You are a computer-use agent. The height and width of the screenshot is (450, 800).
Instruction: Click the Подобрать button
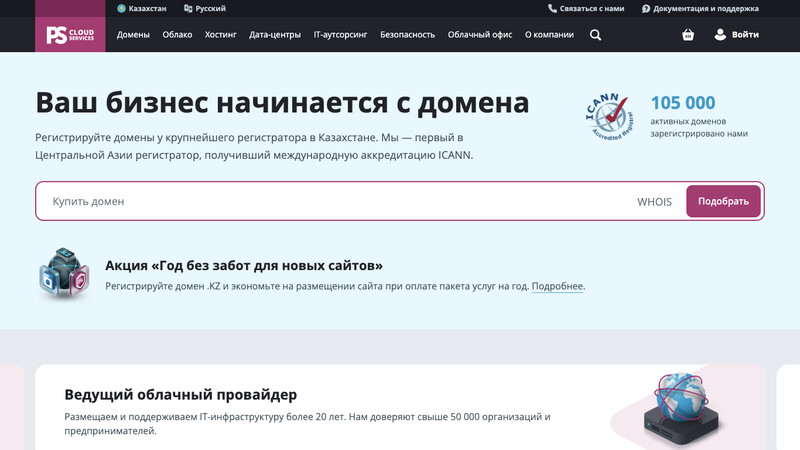tap(723, 201)
